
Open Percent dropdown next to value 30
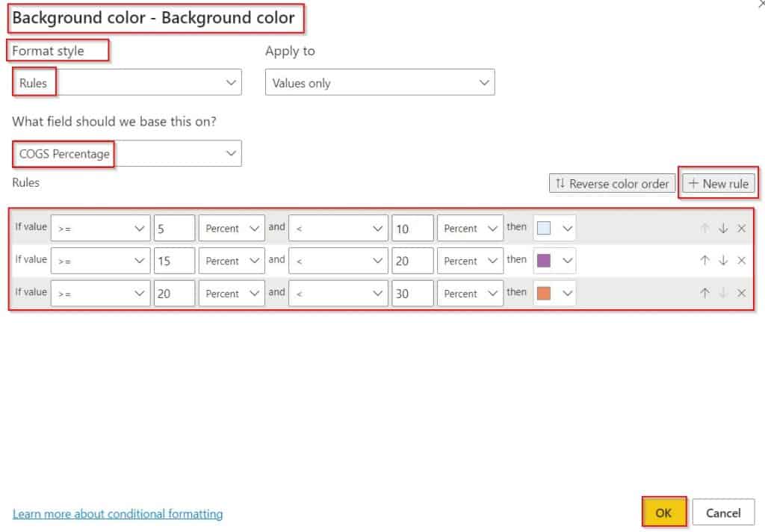coord(471,294)
